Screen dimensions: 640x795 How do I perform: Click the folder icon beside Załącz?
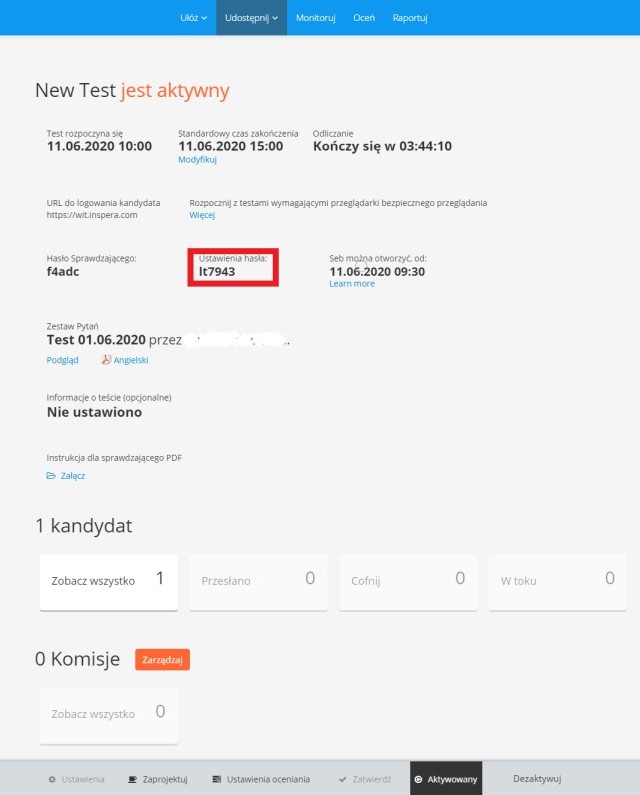[51, 476]
